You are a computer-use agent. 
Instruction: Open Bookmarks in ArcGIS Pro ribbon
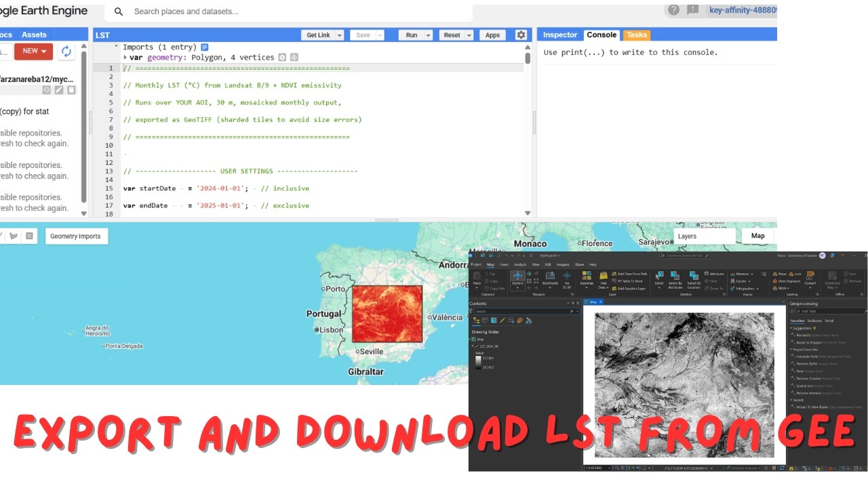tap(550, 280)
